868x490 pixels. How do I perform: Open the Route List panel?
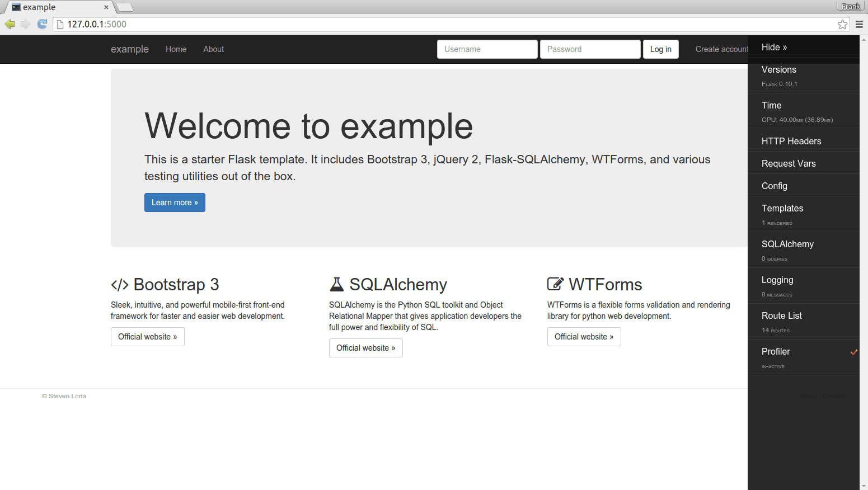804,322
